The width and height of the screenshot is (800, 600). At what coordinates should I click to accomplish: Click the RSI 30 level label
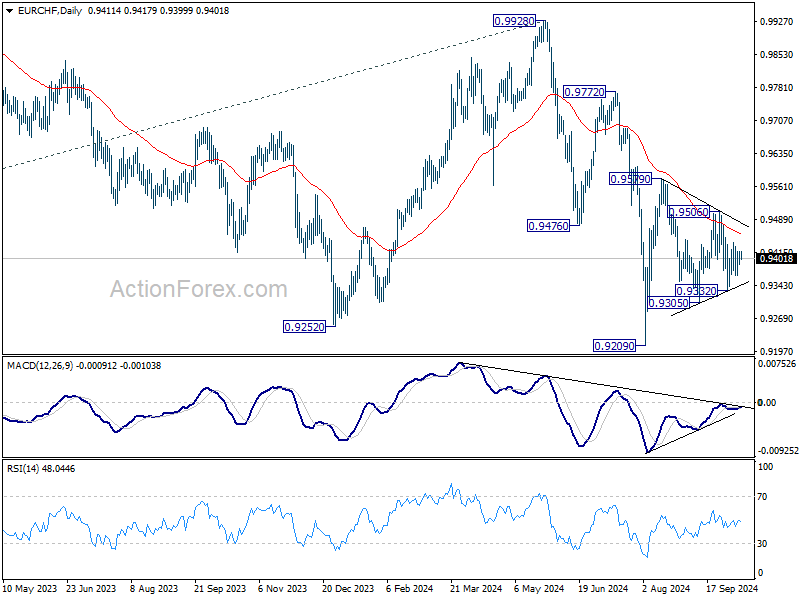pyautogui.click(x=762, y=544)
